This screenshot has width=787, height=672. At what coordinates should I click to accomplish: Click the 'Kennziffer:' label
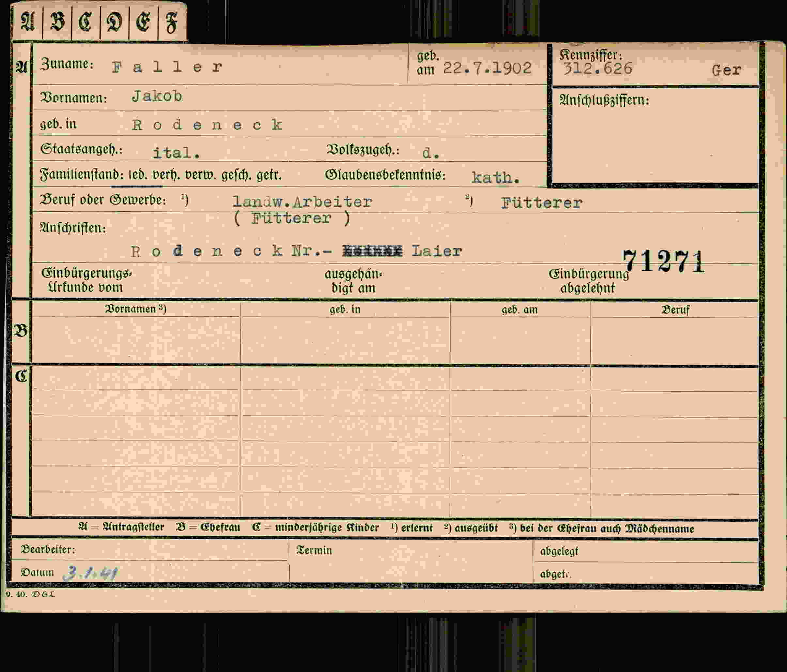[x=591, y=55]
